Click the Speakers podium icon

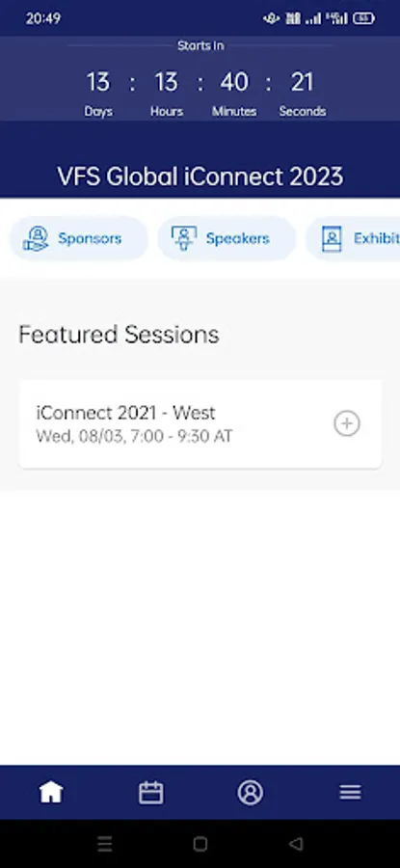pos(184,238)
